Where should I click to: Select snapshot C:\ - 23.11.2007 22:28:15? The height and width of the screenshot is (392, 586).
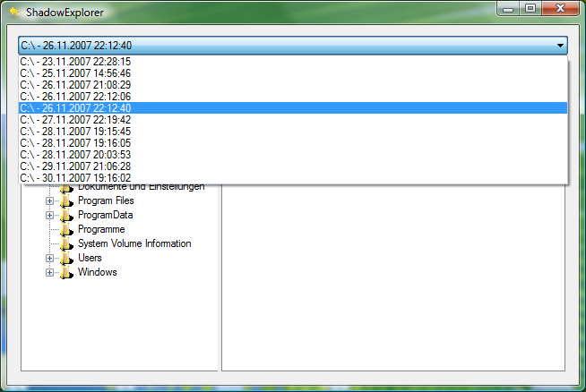click(x=293, y=62)
